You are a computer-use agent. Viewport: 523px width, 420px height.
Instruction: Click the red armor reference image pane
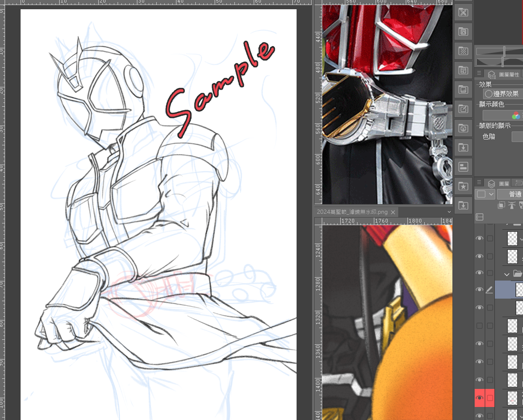(x=387, y=104)
